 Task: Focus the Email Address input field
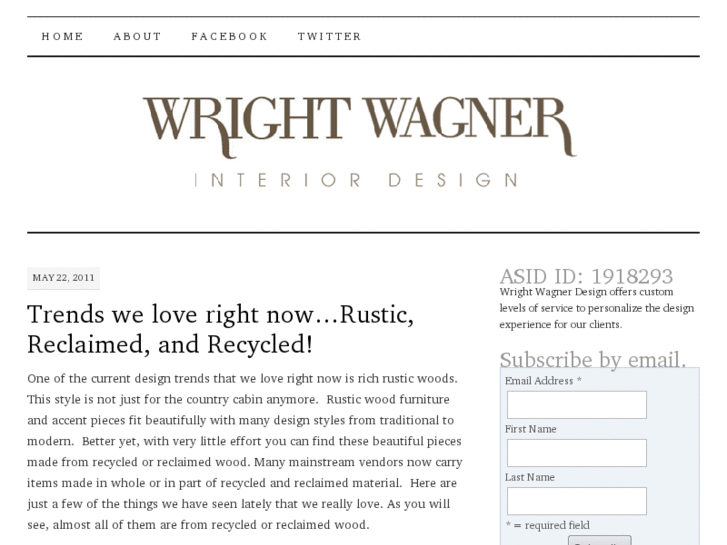[576, 404]
